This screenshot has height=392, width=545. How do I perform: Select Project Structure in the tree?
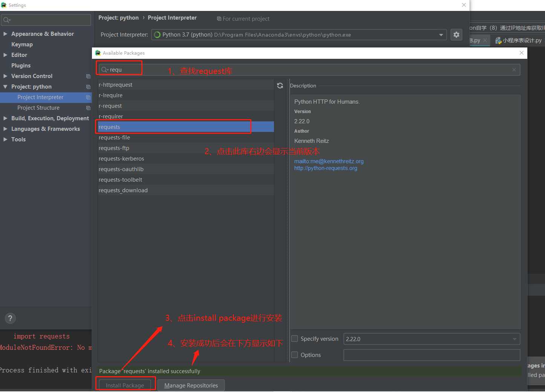pyautogui.click(x=38, y=108)
